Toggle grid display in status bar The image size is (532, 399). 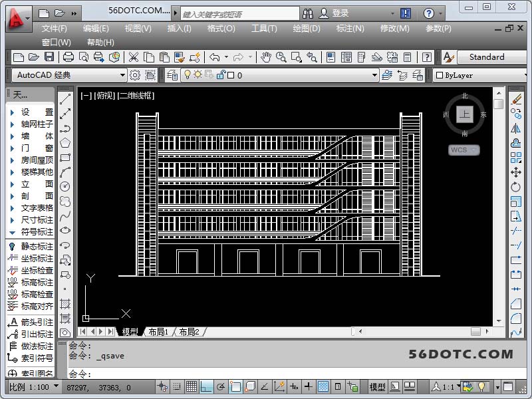click(x=192, y=386)
